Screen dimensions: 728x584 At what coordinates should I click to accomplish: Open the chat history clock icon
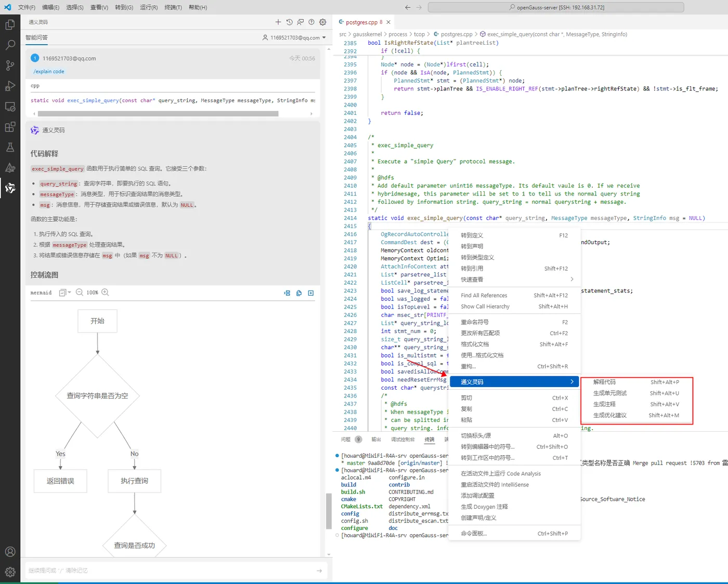[289, 22]
